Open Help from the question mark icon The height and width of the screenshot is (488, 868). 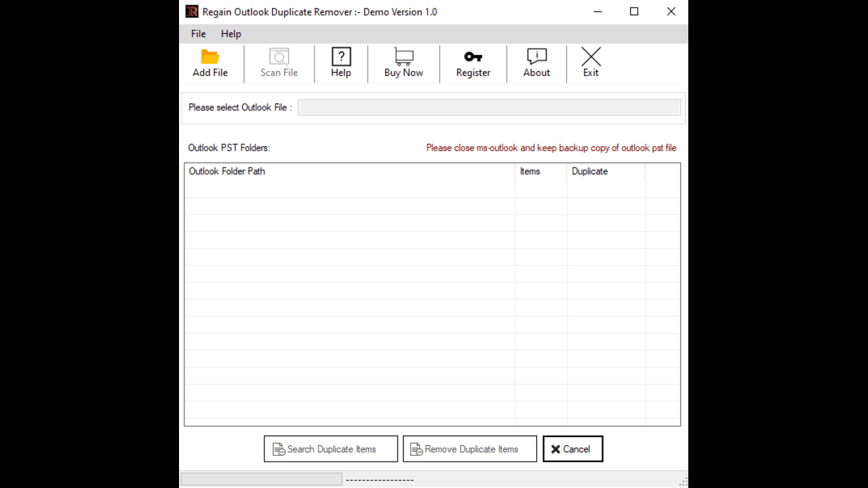pyautogui.click(x=341, y=57)
